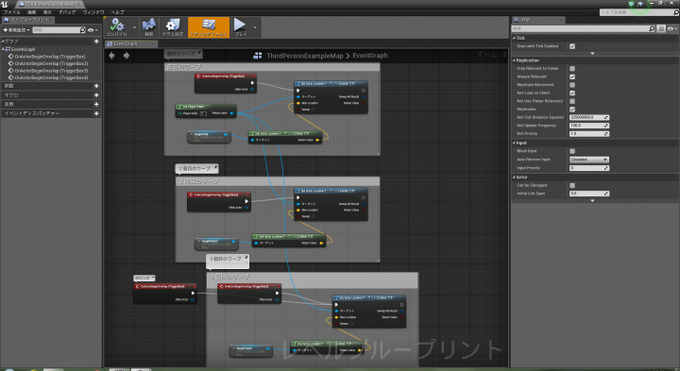Toggle Net Load on Client checkbox
The height and width of the screenshot is (371, 680).
pos(572,93)
